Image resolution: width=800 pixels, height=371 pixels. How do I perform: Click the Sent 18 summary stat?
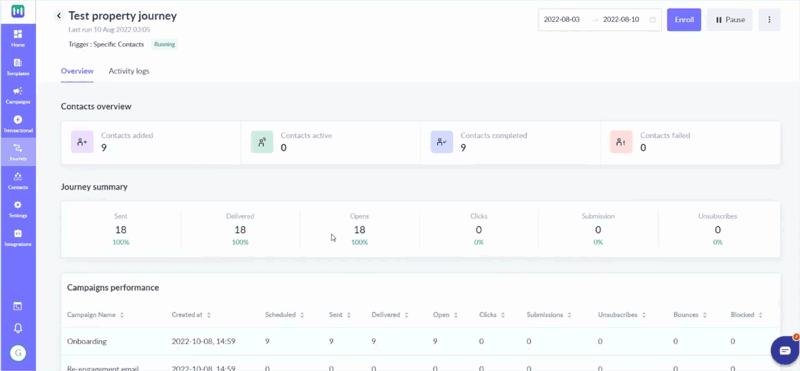(x=121, y=230)
